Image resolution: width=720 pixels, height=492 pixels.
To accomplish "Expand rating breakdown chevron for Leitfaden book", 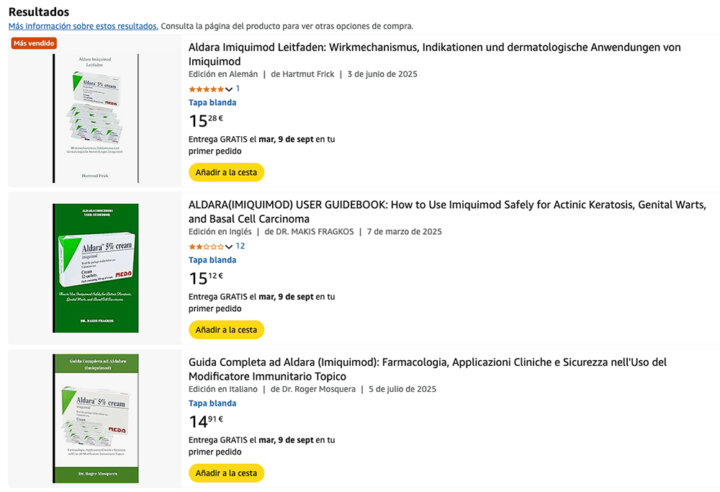I will tap(229, 90).
